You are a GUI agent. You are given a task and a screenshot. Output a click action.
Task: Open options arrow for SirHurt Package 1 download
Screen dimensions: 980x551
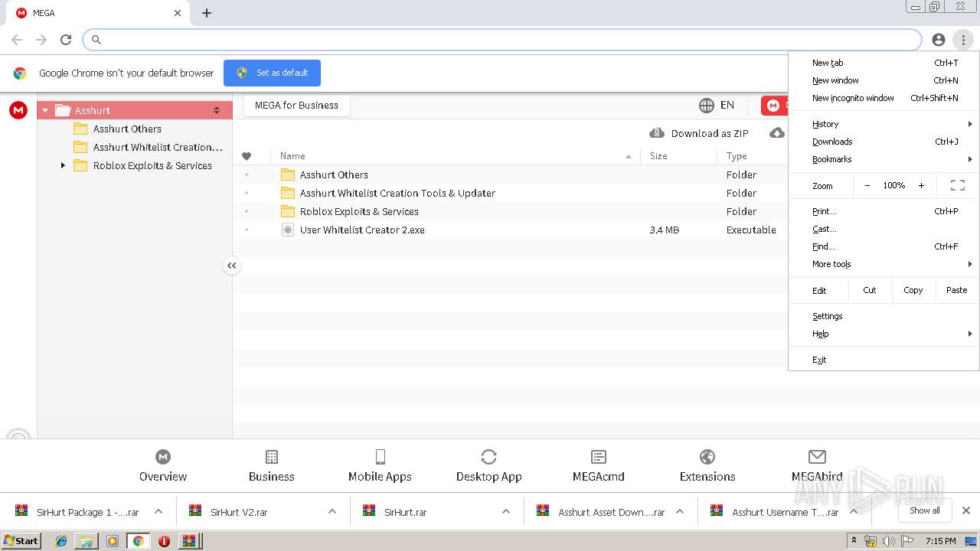(x=158, y=511)
